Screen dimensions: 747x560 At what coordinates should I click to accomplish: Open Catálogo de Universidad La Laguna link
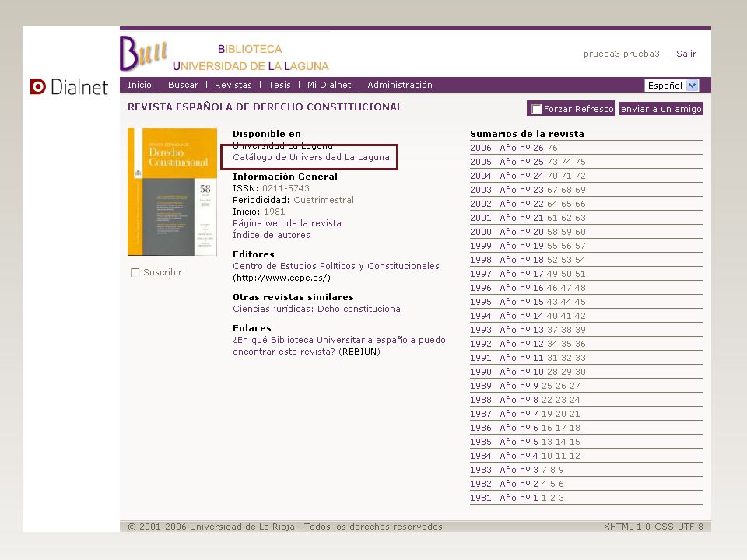pyautogui.click(x=311, y=157)
